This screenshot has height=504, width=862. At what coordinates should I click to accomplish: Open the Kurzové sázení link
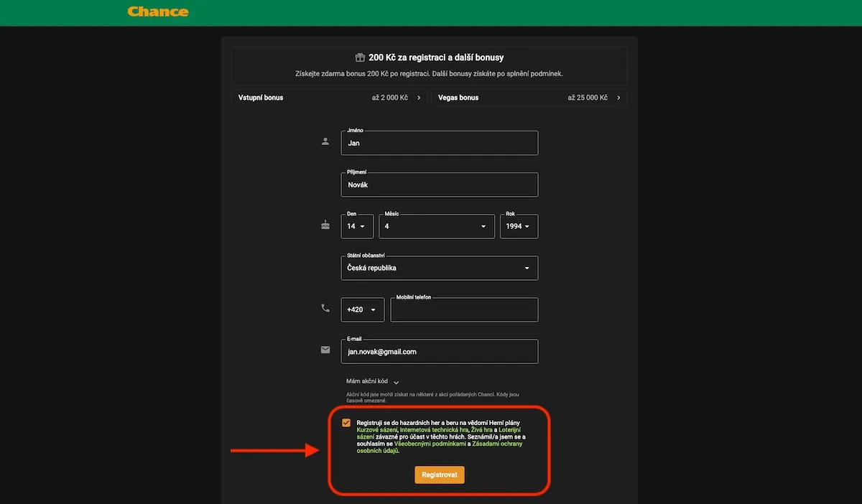377,430
